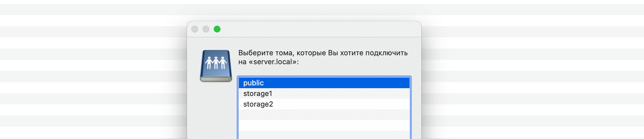Click the lowest visible empty row in the list
Image resolution: width=644 pixels, height=139 pixels.
click(x=324, y=135)
